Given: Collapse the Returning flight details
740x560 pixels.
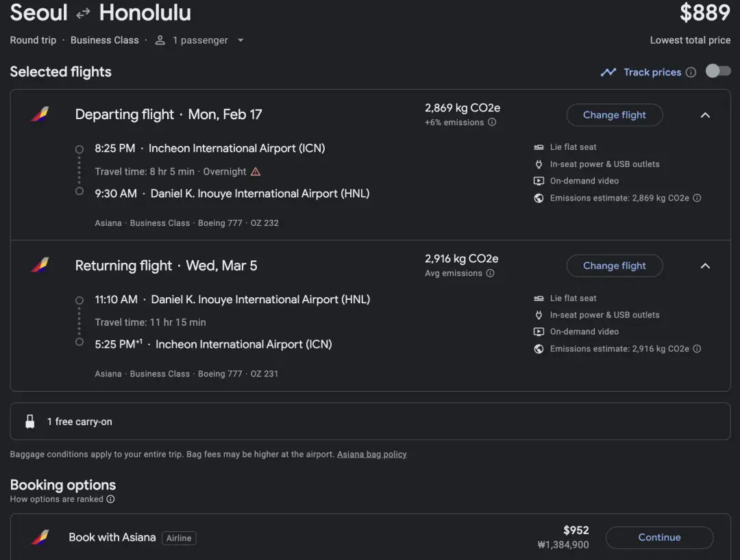Looking at the screenshot, I should [705, 266].
